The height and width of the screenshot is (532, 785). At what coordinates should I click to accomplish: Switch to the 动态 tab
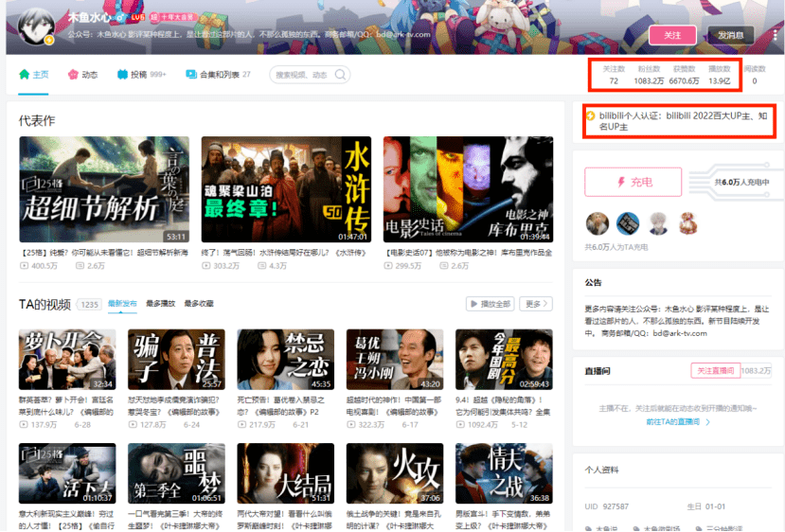82,75
